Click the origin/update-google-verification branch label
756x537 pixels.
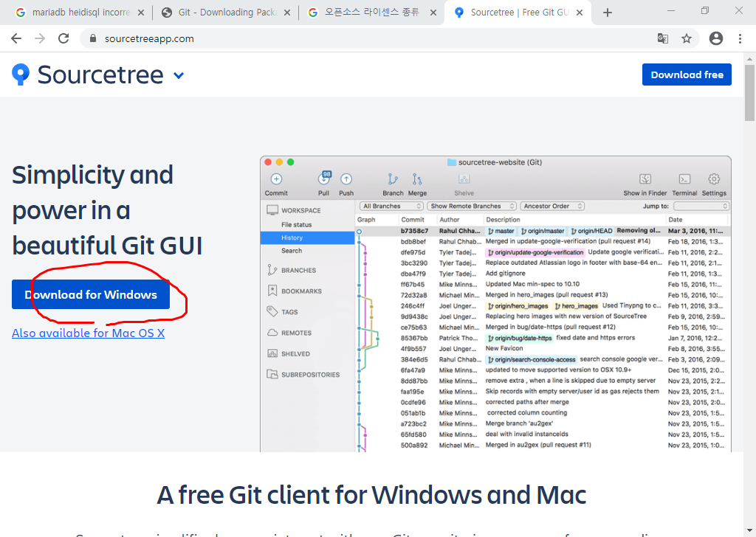[535, 252]
